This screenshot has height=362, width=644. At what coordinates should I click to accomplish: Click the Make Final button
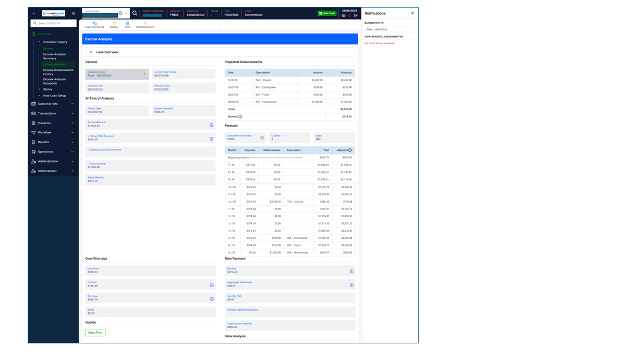tap(95, 333)
